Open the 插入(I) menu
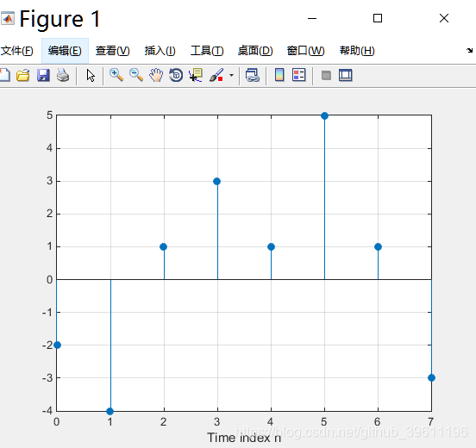The width and height of the screenshot is (476, 448). [x=160, y=51]
